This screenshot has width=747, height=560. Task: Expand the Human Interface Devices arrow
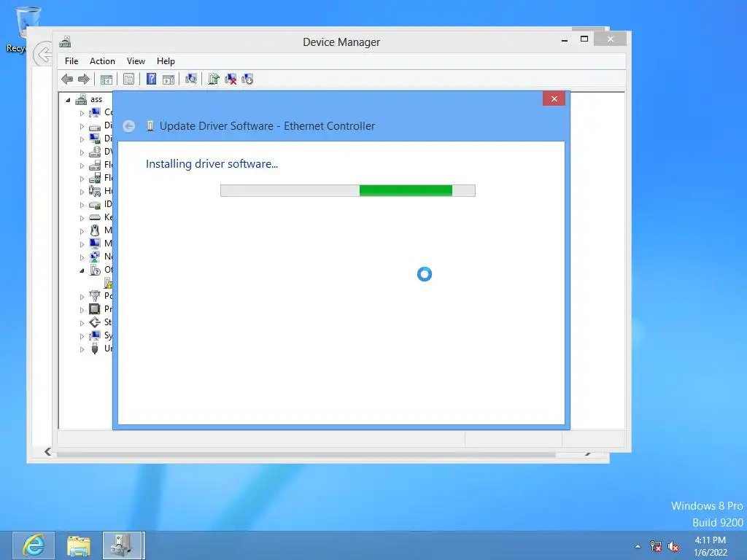[x=82, y=192]
